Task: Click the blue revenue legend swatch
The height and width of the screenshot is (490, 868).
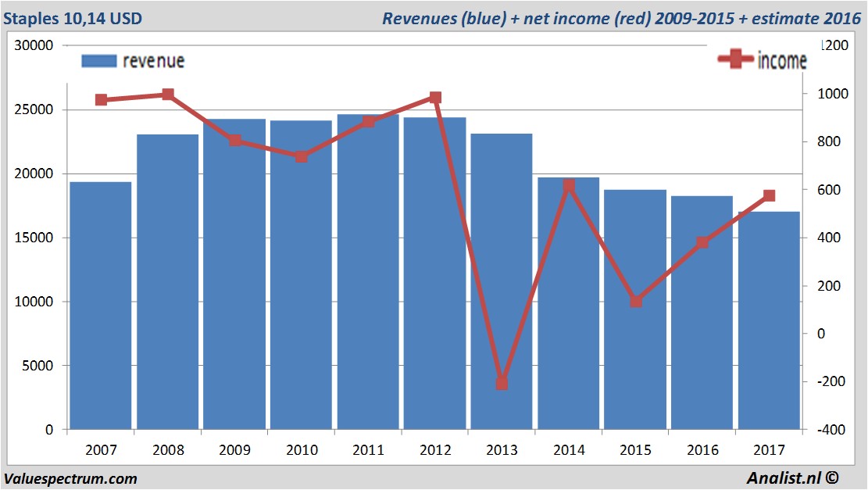Action: [x=99, y=61]
